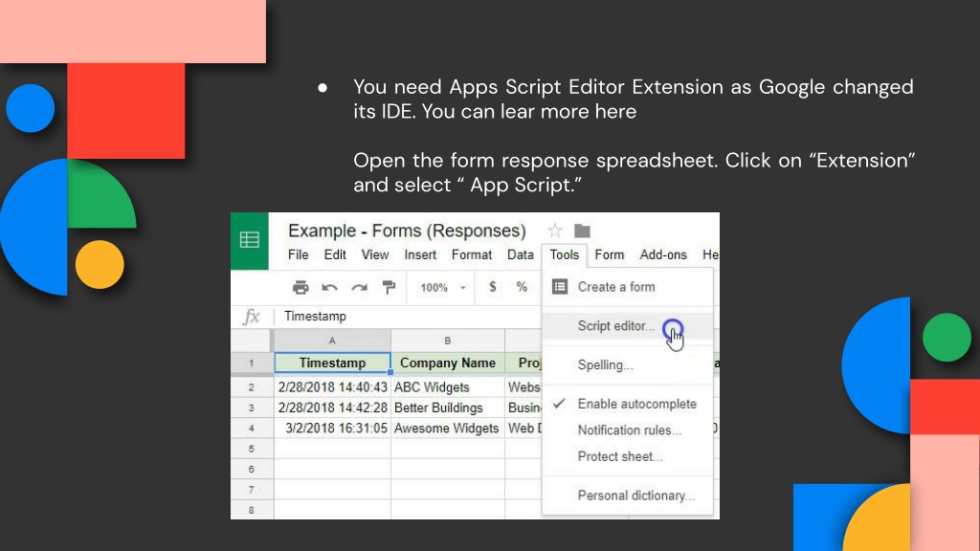Click the Print toolbar icon
The width and height of the screenshot is (980, 551).
pos(301,287)
